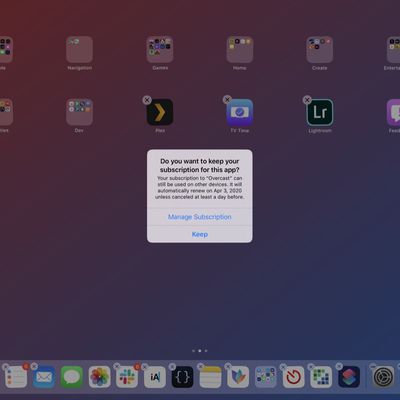Open the curly braces app in the dock
The image size is (400, 400).
182,377
